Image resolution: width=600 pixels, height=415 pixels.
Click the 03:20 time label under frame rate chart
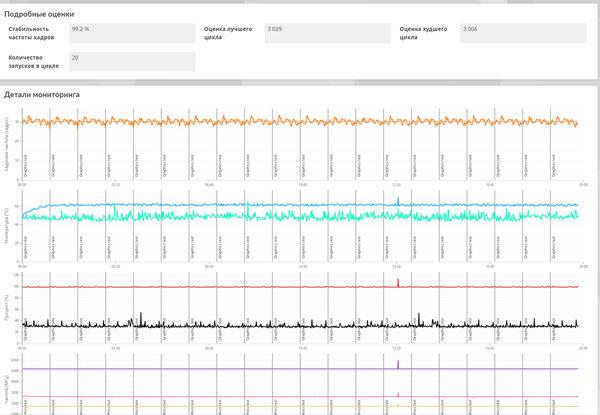(x=116, y=184)
